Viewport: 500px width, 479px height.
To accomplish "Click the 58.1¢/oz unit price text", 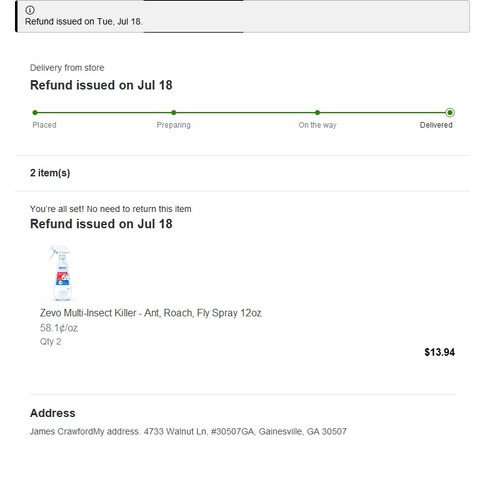I will [59, 328].
